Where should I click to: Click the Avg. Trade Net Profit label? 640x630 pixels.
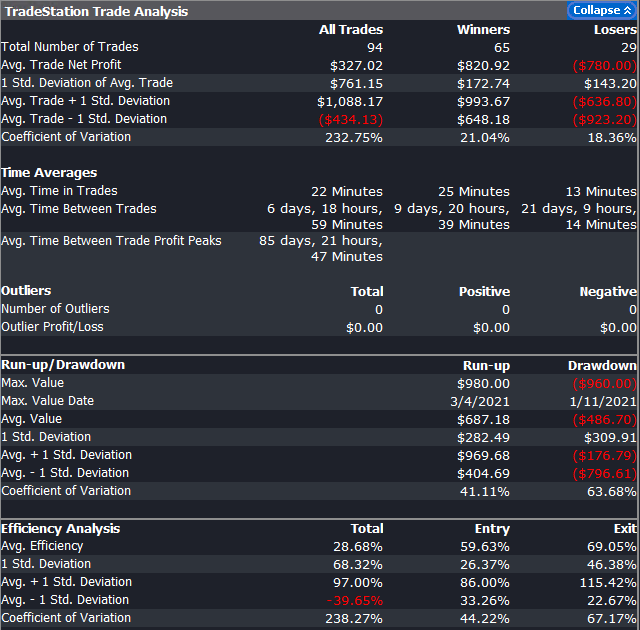tap(61, 65)
